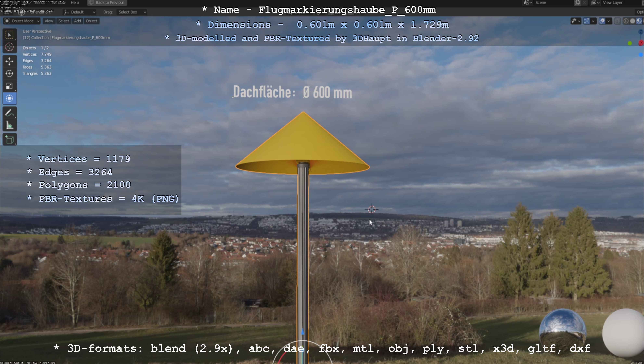Click the blue Z move gizmo arrow

303,332
